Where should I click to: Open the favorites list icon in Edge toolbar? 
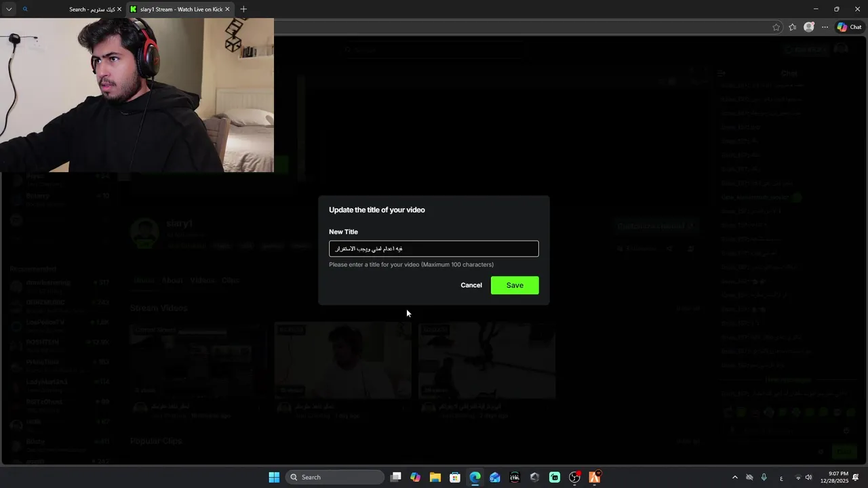[792, 27]
